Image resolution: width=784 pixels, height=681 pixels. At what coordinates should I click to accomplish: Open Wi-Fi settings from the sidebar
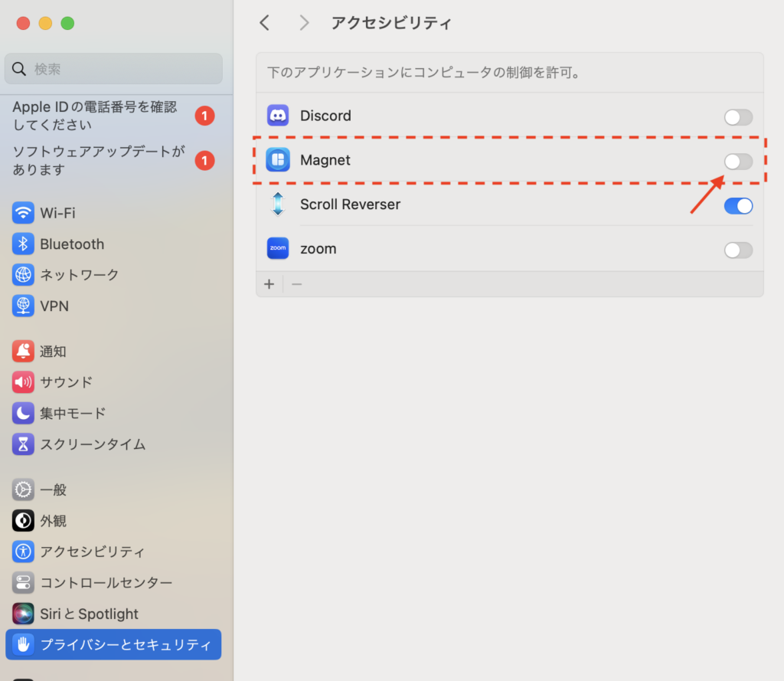(x=57, y=213)
